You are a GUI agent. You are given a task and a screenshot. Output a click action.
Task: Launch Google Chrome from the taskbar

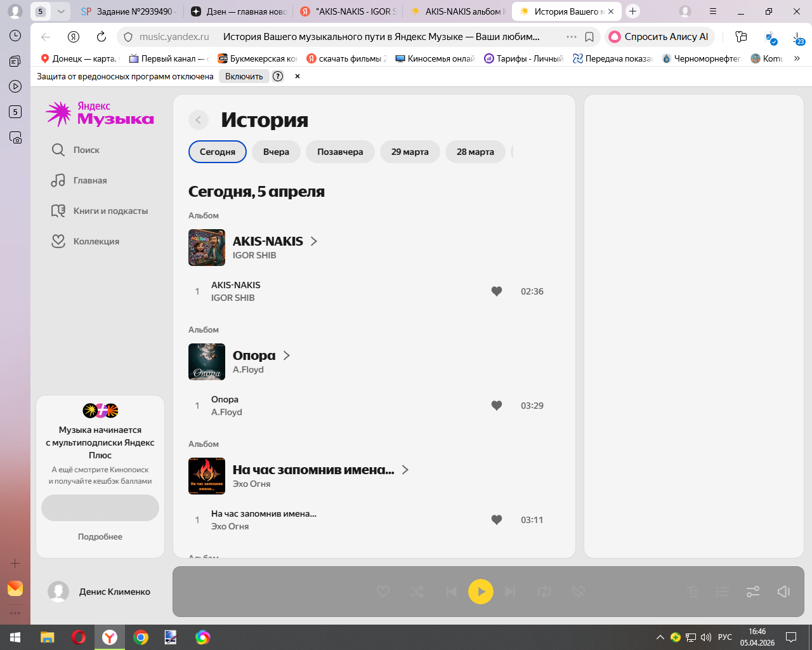coord(141,637)
